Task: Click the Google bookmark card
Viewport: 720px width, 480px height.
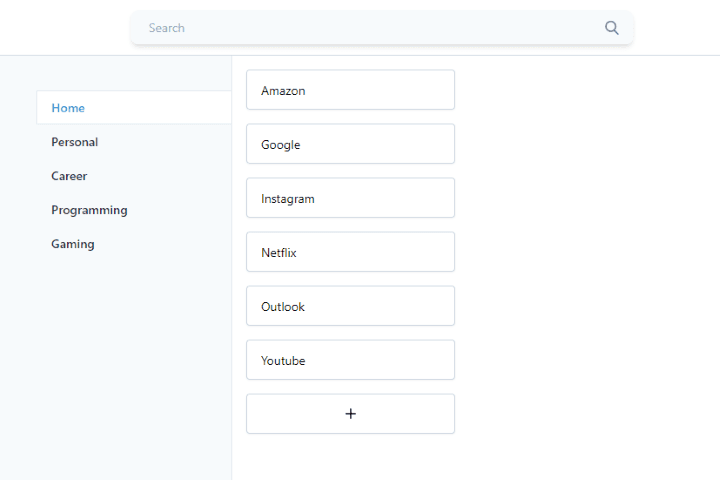Action: point(350,144)
